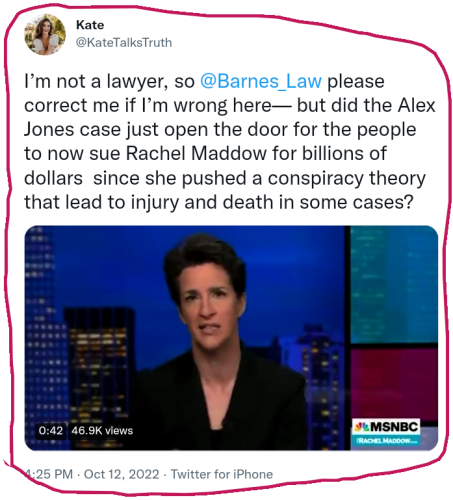Screen dimensions: 453x500
Task: Click the Rachel Maddow show banner below MSNBC logo
Action: pos(386,441)
